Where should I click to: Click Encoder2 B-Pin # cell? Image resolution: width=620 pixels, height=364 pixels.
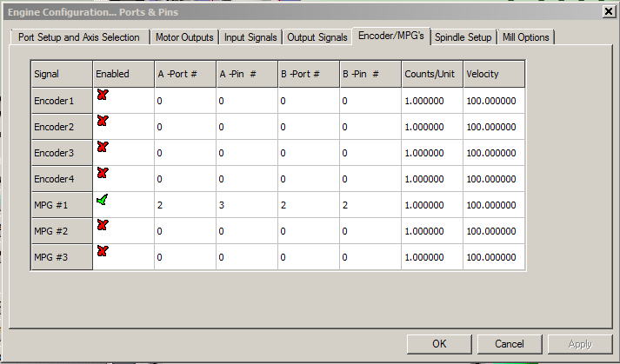[370, 127]
